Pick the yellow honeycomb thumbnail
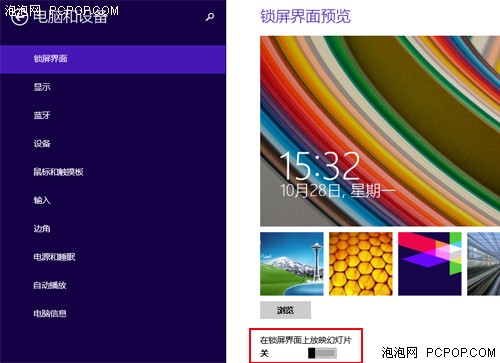This screenshot has width=500, height=363. pyautogui.click(x=361, y=264)
